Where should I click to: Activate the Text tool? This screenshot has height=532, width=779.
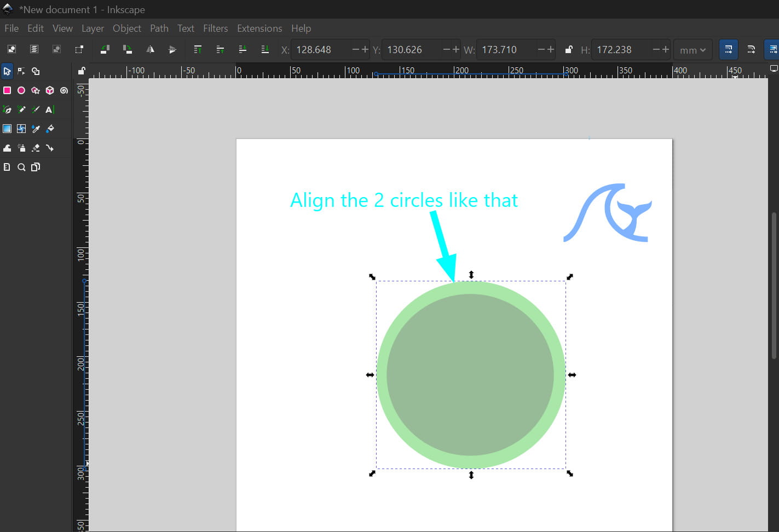[x=50, y=109]
